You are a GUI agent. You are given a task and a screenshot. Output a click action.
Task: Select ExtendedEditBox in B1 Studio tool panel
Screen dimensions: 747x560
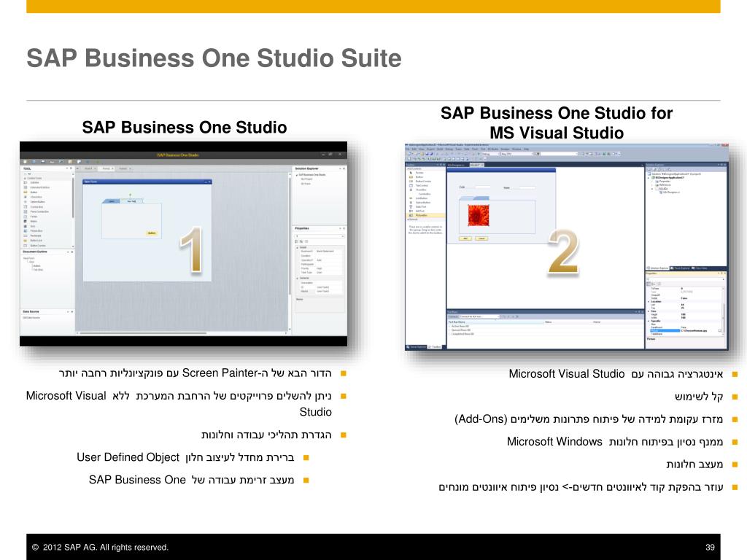[x=37, y=187]
